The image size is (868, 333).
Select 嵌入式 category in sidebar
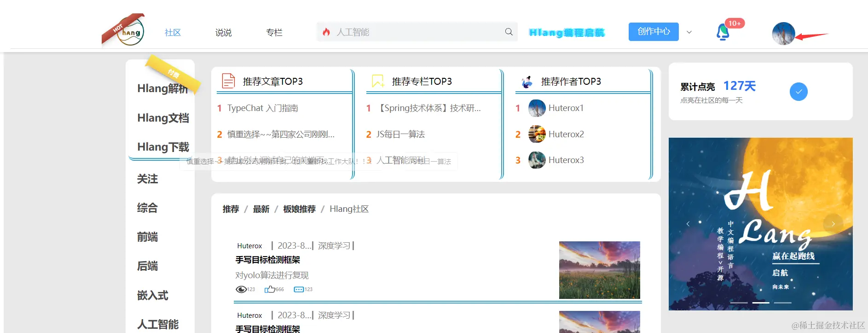[152, 295]
